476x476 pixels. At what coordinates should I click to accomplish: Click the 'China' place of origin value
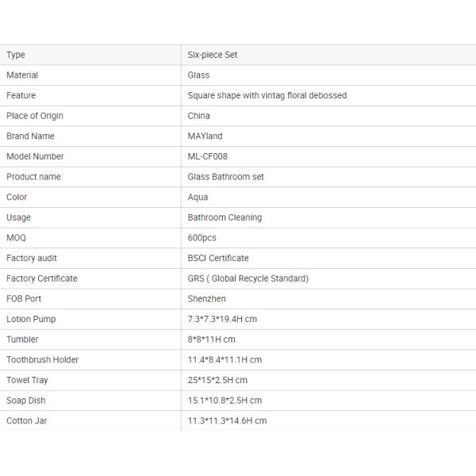(198, 116)
